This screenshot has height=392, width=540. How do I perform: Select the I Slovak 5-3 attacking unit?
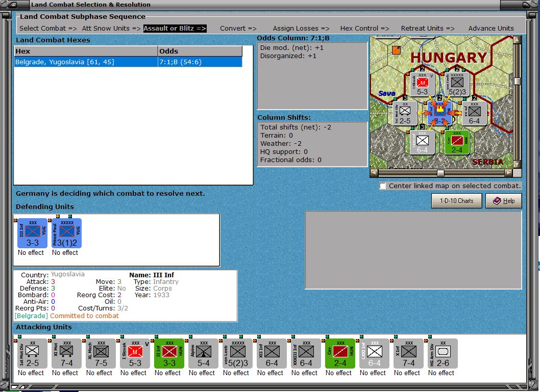[x=135, y=353]
